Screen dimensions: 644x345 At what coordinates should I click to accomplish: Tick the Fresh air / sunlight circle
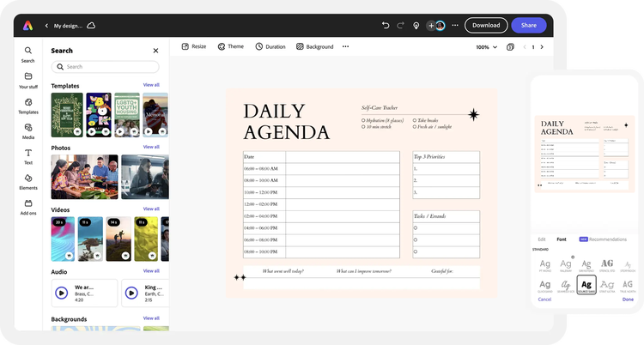coord(415,127)
